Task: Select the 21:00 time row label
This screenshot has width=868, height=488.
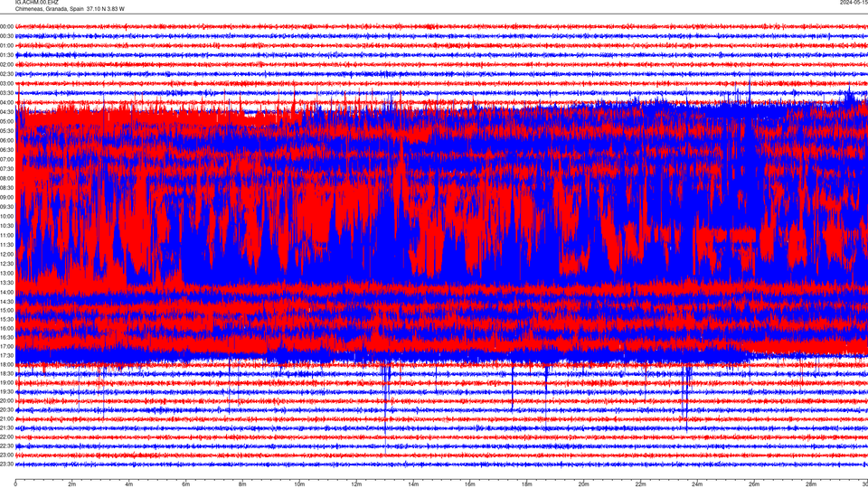Action: pos(6,418)
